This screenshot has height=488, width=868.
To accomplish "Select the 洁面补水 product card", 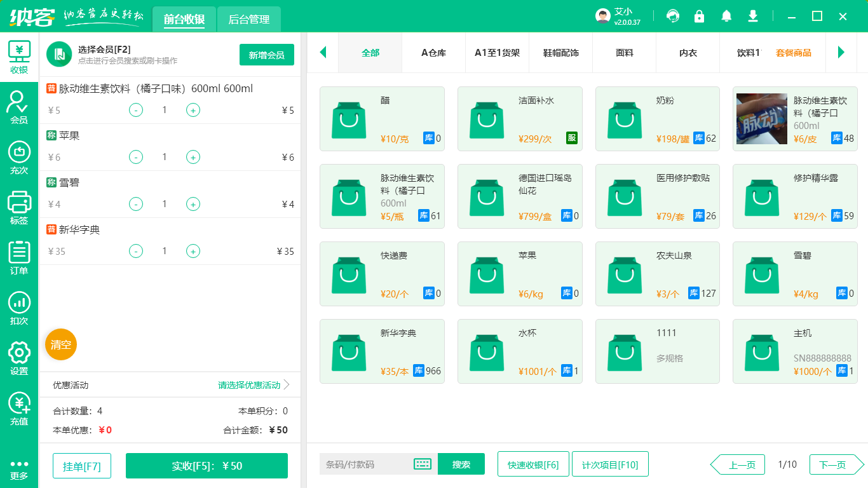I will (520, 119).
